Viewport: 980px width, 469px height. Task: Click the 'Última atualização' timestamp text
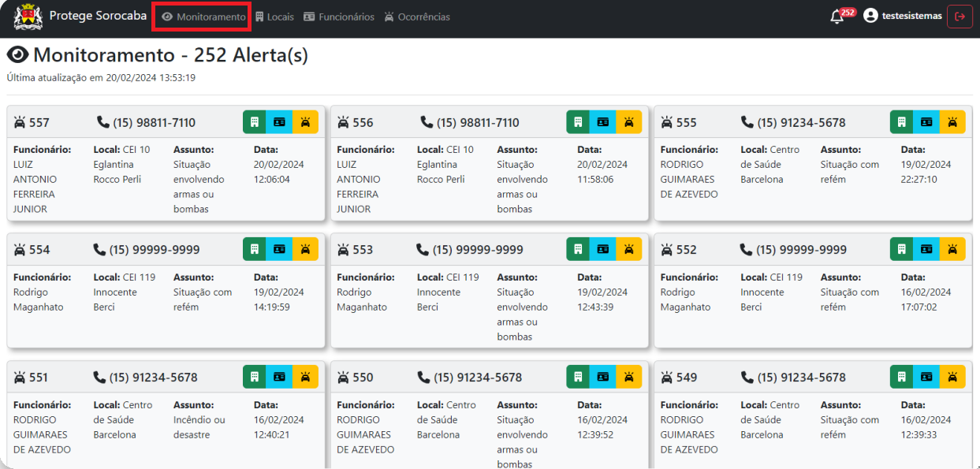(101, 78)
